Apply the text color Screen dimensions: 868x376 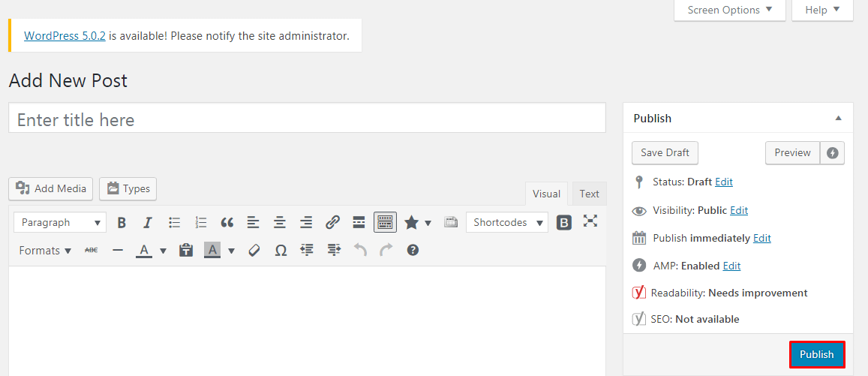click(144, 251)
